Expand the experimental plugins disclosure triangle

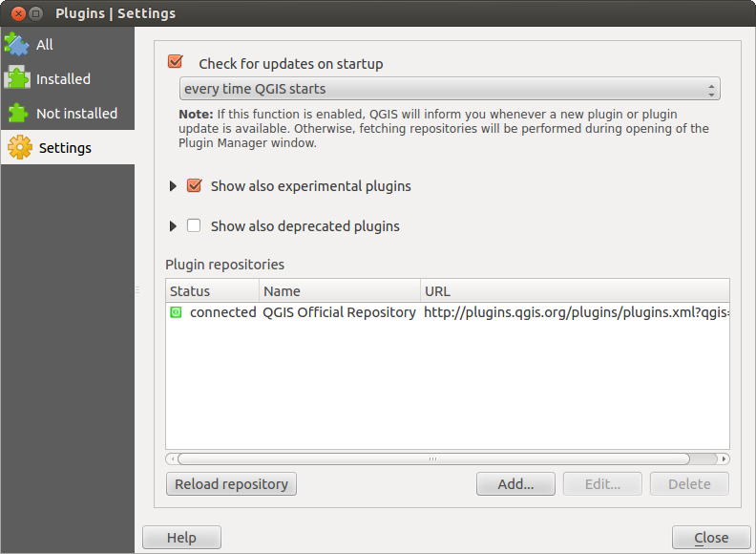(173, 186)
